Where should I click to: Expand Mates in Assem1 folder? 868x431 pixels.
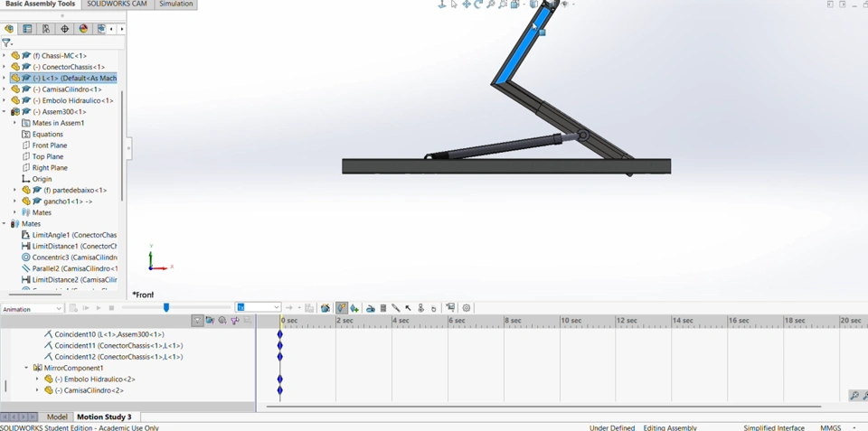pos(15,123)
